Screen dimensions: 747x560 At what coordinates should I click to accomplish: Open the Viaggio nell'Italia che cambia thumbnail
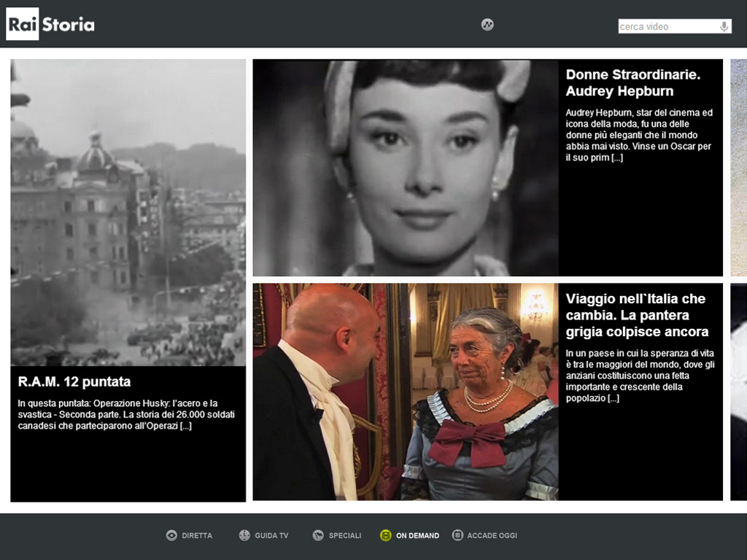406,392
